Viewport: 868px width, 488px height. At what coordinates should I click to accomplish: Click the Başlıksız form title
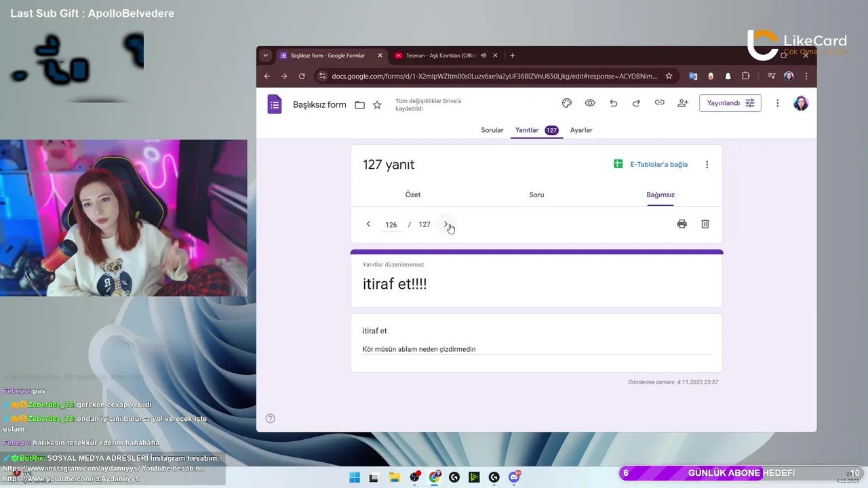click(319, 104)
